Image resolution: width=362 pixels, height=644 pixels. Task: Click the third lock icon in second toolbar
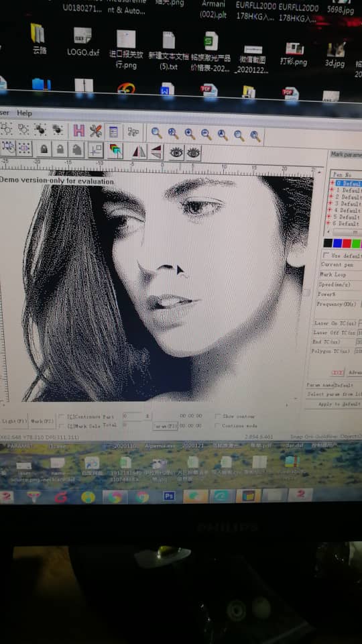[76, 150]
